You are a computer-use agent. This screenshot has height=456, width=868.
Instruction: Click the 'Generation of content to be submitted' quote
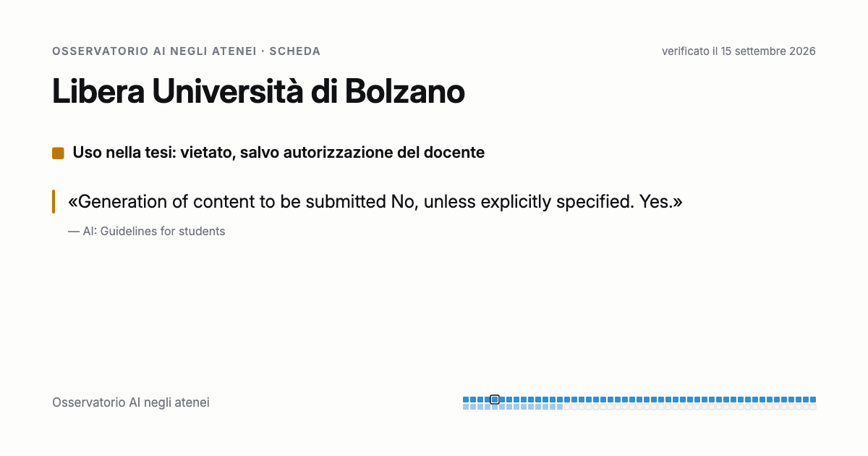click(x=375, y=201)
